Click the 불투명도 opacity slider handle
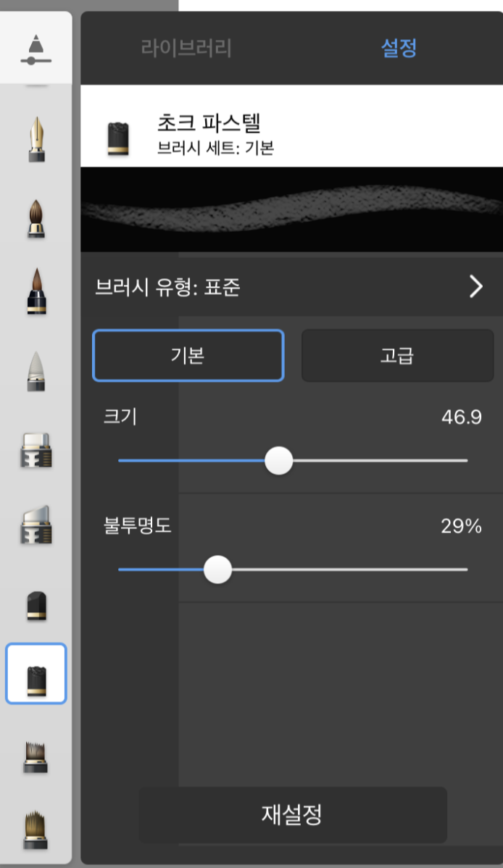The width and height of the screenshot is (503, 868). pos(217,569)
